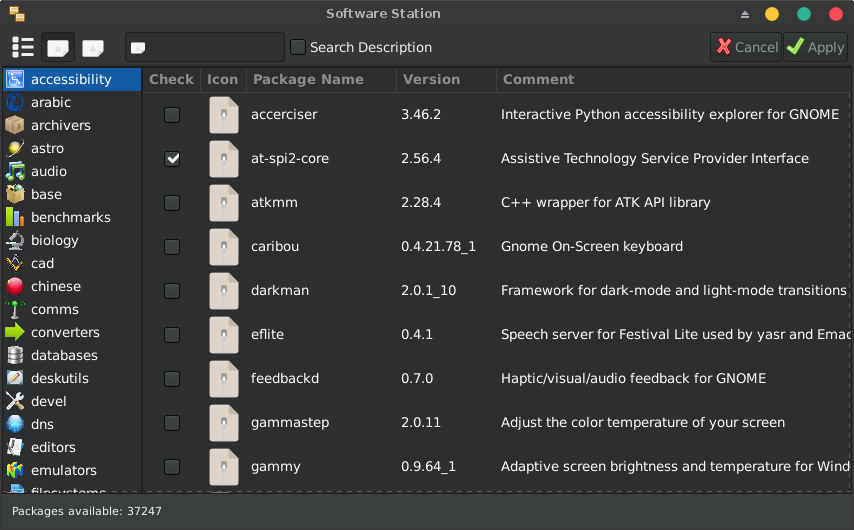Image resolution: width=854 pixels, height=530 pixels.
Task: Click the toolbar button left of the search field
Action: coord(93,48)
